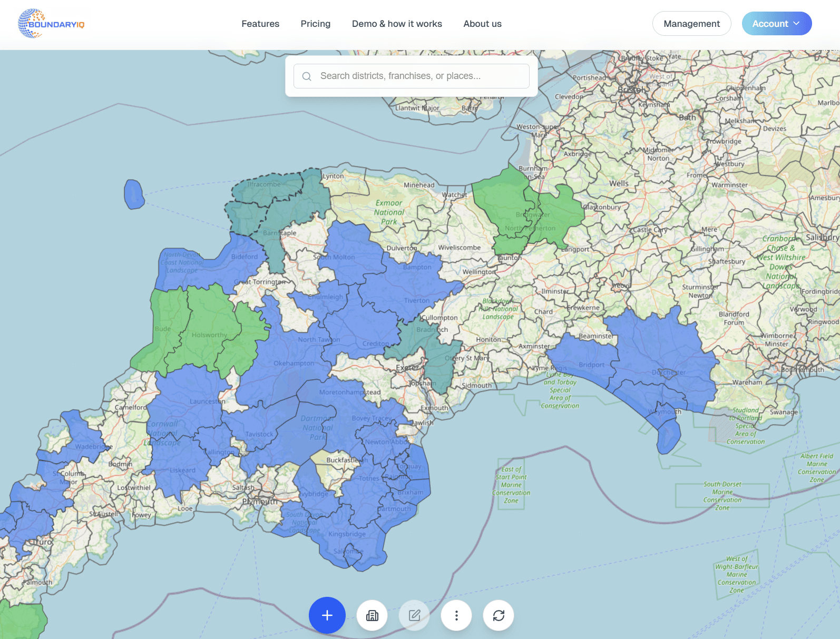Viewport: 840px width, 639px height.
Task: Click the Bridport map label
Action: pyautogui.click(x=592, y=365)
